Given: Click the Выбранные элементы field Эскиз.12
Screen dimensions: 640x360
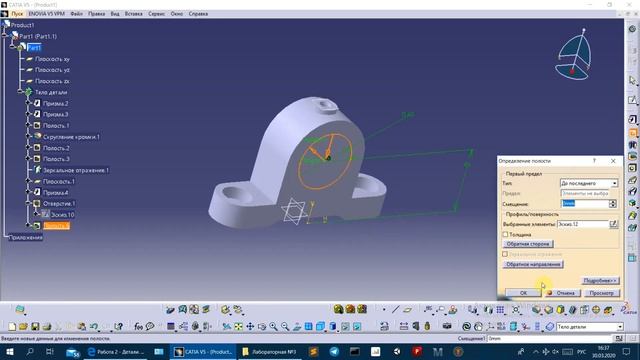Looking at the screenshot, I should pos(583,224).
